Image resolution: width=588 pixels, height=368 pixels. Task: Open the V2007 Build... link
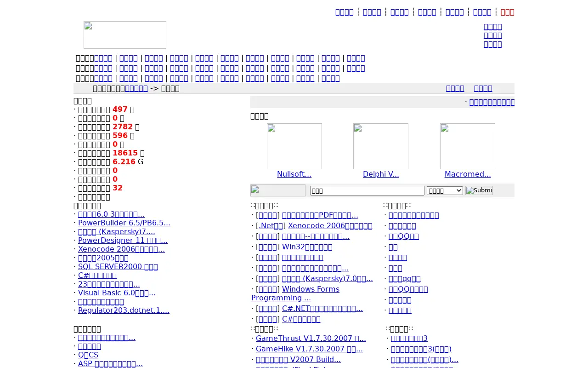click(298, 359)
